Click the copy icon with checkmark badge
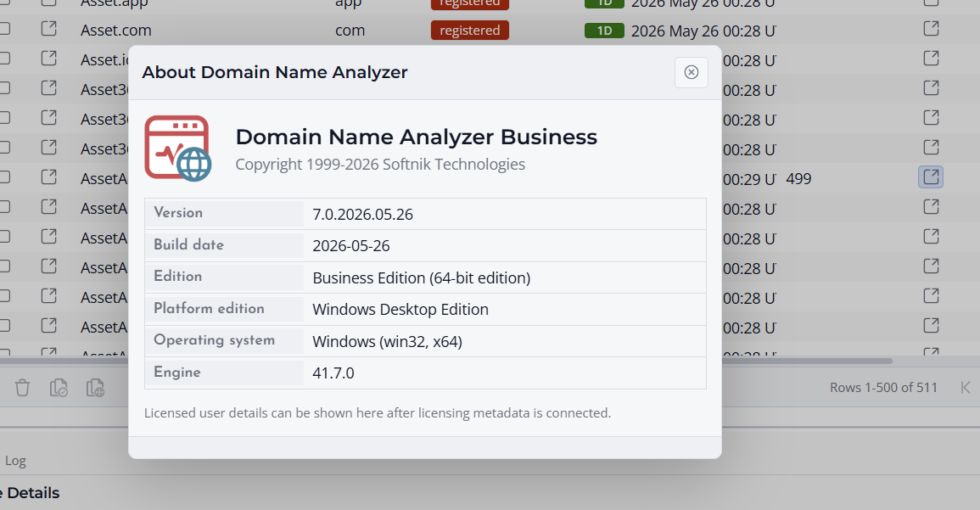980x510 pixels. click(59, 388)
